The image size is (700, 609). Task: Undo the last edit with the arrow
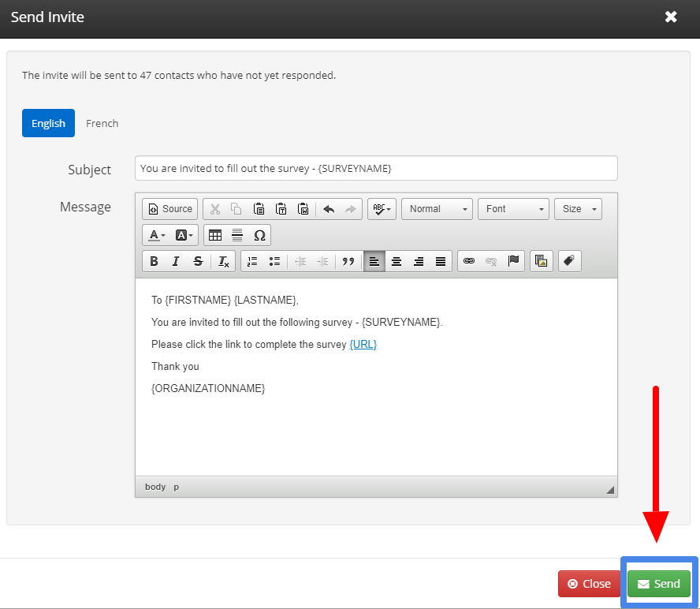tap(329, 209)
